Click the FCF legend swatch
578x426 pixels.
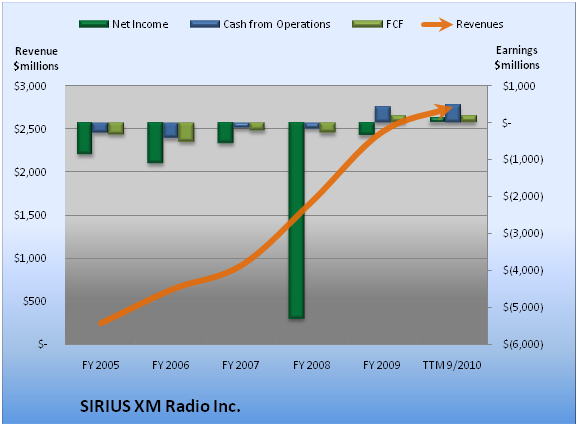[x=367, y=24]
